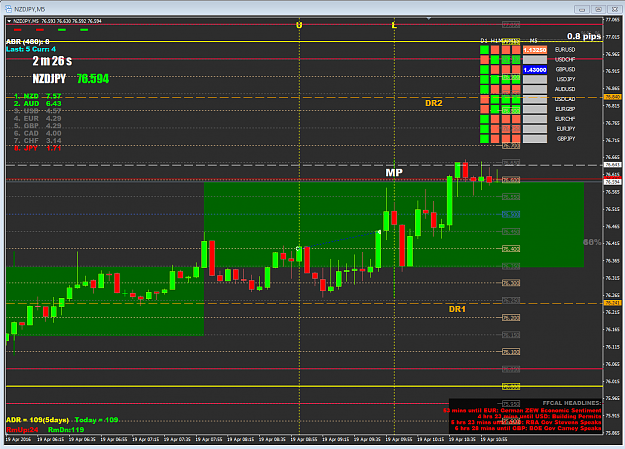Click the green 76.594 price label
The width and height of the screenshot is (625, 449).
[92, 79]
